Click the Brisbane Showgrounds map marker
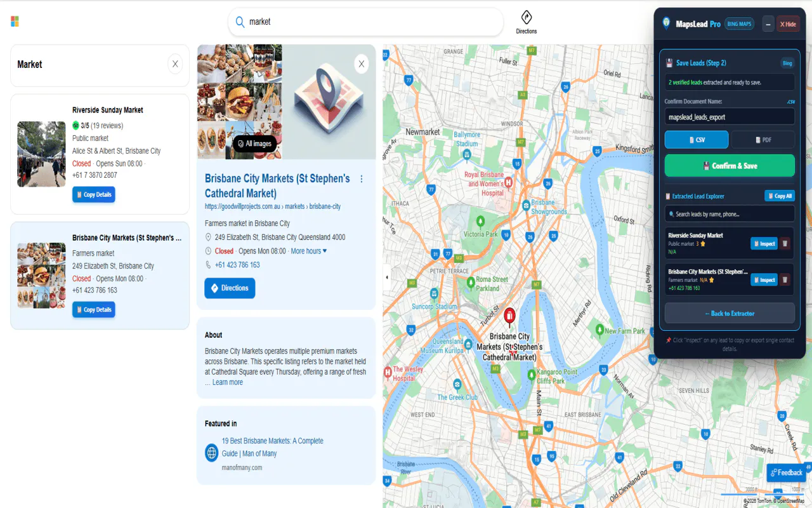812x508 pixels. 526,204
